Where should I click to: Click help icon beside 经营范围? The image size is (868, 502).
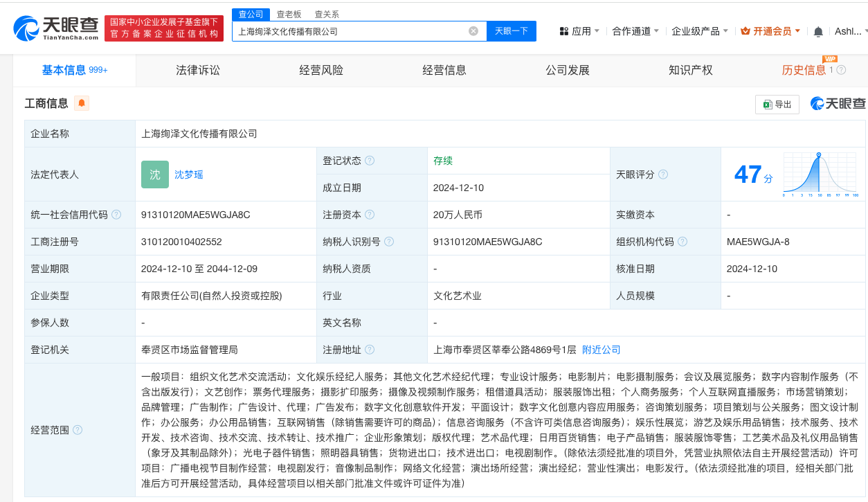point(78,430)
